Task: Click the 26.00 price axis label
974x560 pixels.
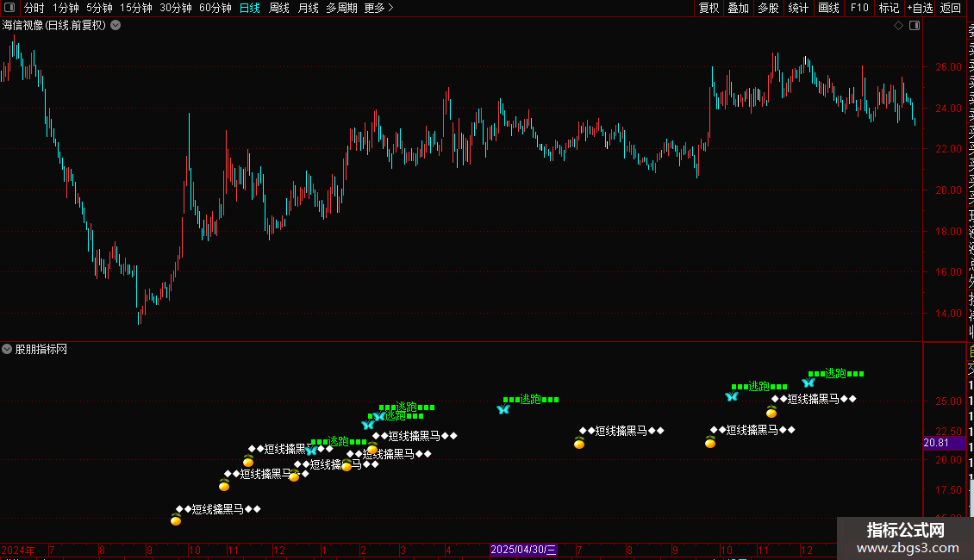Action: click(x=948, y=67)
